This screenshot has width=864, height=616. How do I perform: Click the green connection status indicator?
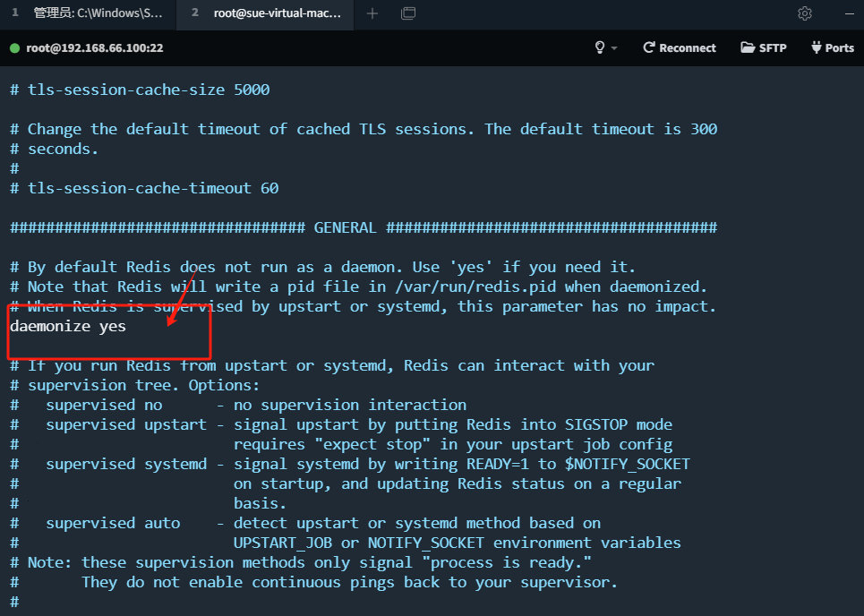tap(15, 48)
